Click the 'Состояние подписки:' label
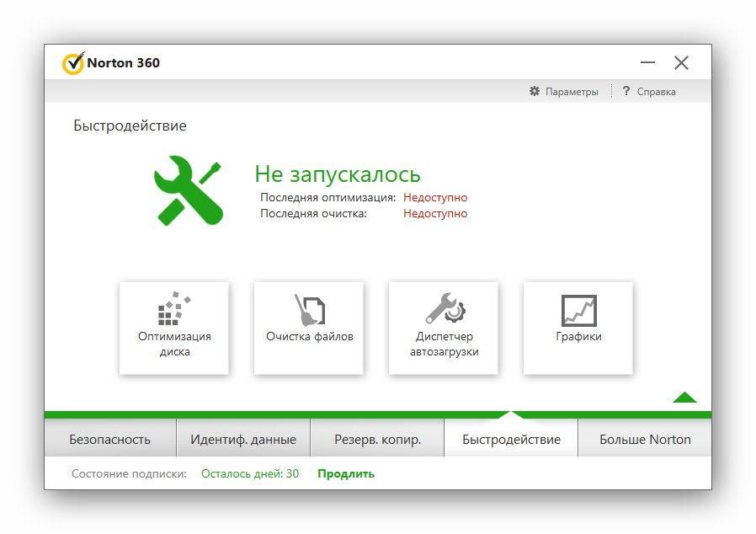This screenshot has height=534, width=756. coord(129,473)
